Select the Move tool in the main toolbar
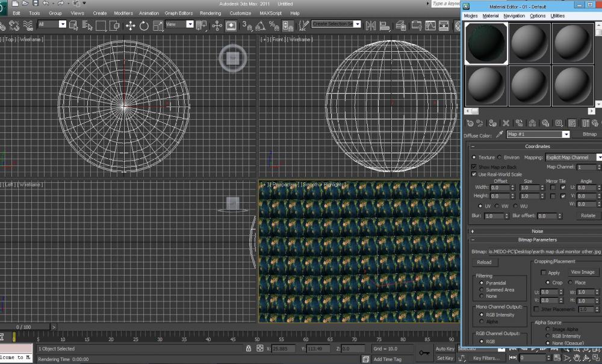The image size is (602, 364). (x=131, y=25)
